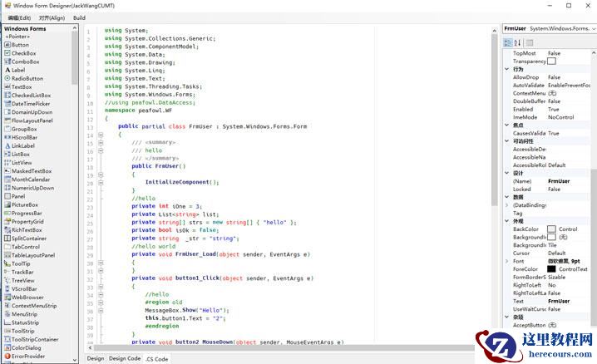Image resolution: width=597 pixels, height=364 pixels.
Task: Choose the CheckBox control in the toolbox
Action: coord(20,53)
